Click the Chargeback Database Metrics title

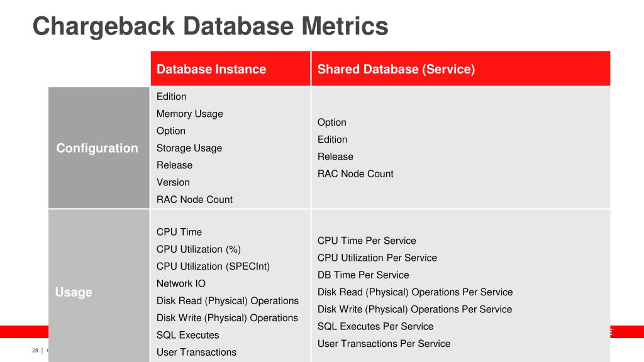pos(210,26)
